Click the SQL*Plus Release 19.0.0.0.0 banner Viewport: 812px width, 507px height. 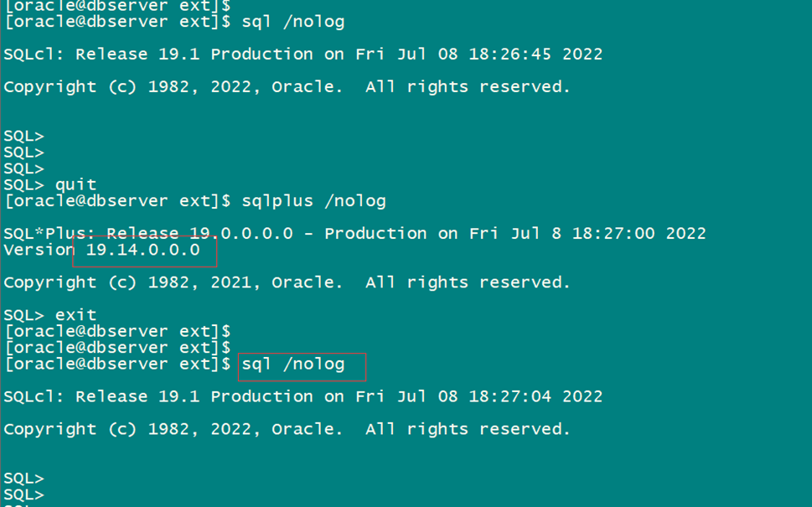354,234
